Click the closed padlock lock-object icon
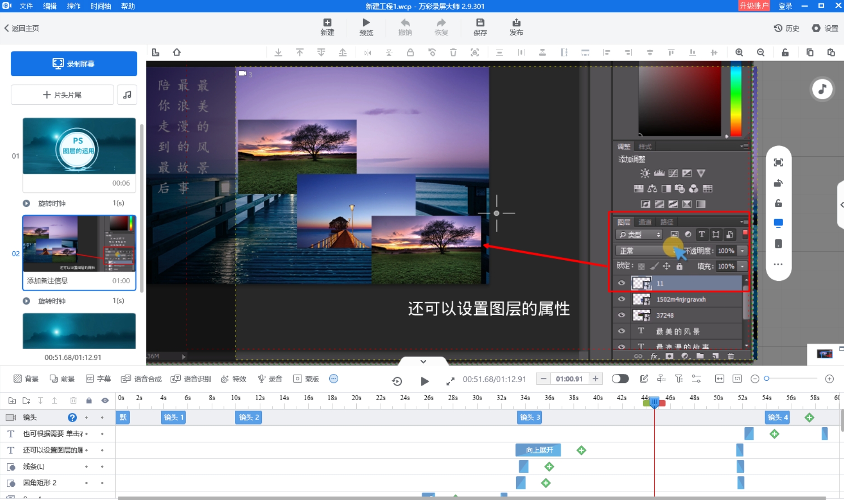Viewport: 844px width, 504px height. (410, 52)
